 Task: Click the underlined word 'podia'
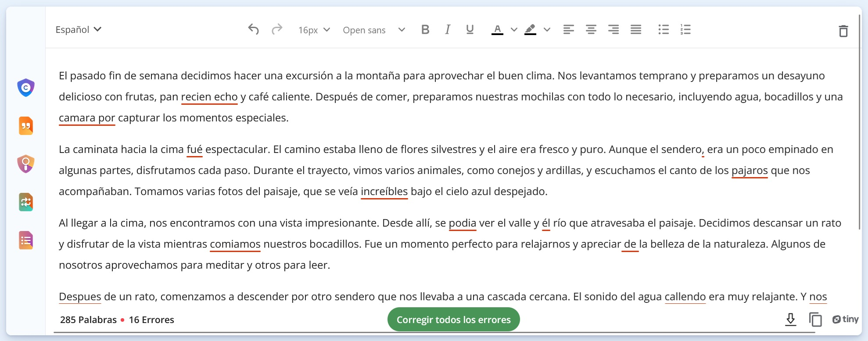tap(462, 223)
